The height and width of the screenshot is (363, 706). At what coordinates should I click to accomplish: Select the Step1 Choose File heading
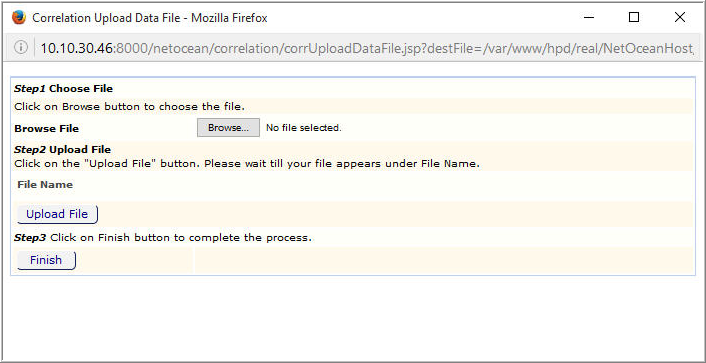tap(63, 89)
